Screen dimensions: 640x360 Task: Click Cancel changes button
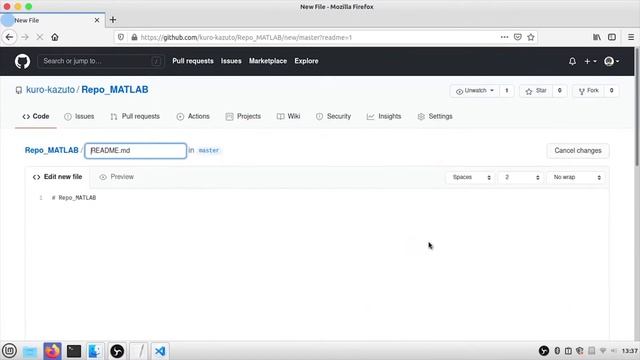click(578, 151)
